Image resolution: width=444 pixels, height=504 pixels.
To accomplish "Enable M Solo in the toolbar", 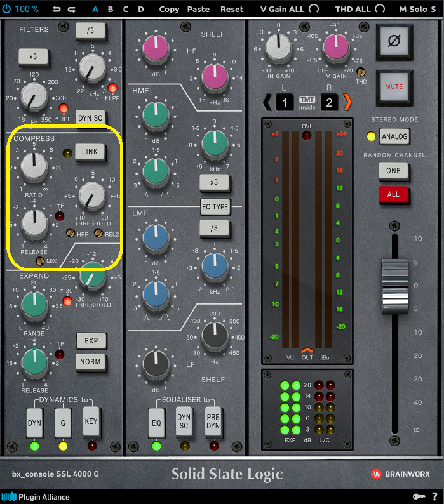I will (x=417, y=9).
